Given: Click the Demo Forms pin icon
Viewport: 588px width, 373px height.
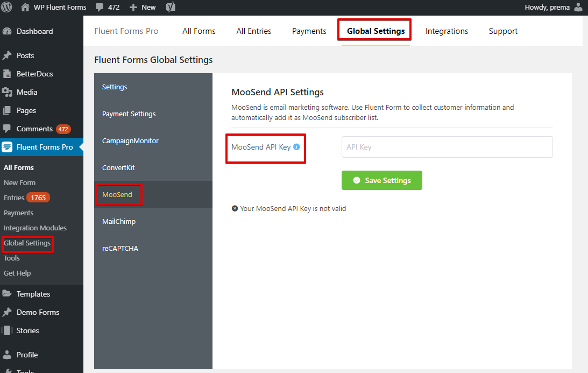Looking at the screenshot, I should [7, 312].
